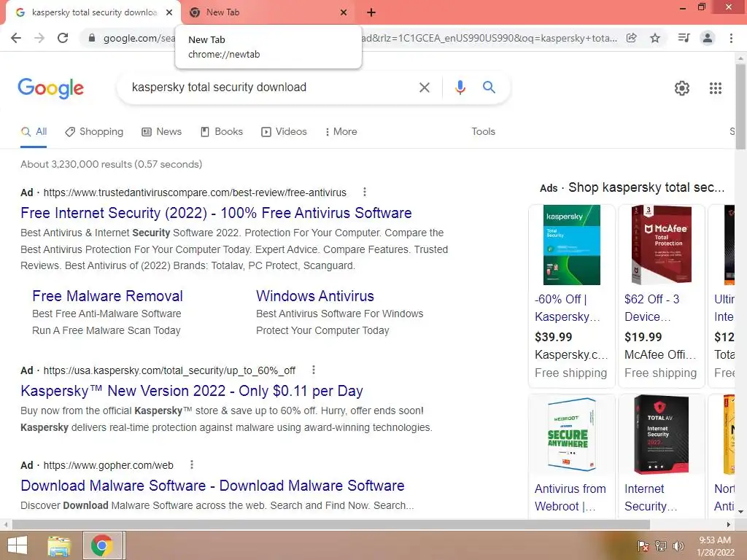Go to Google homepage via logo
Viewport: 747px width, 560px height.
pyautogui.click(x=51, y=88)
